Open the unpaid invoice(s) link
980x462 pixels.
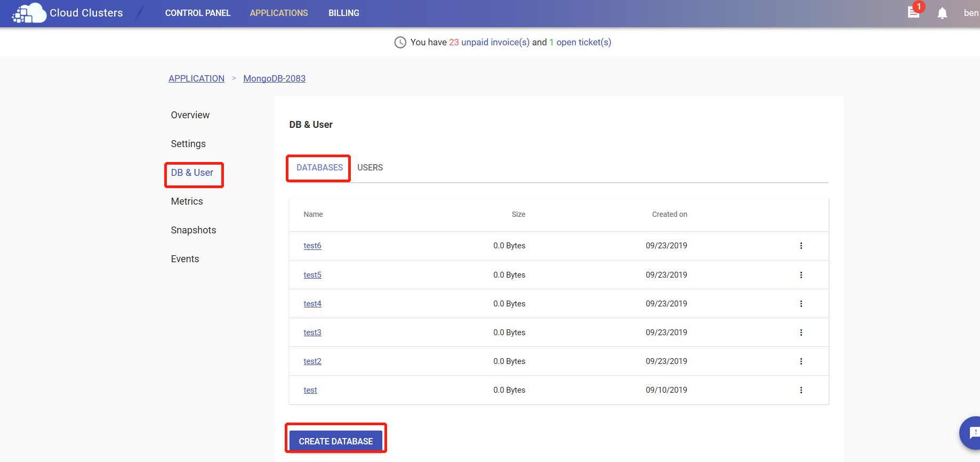click(x=495, y=42)
